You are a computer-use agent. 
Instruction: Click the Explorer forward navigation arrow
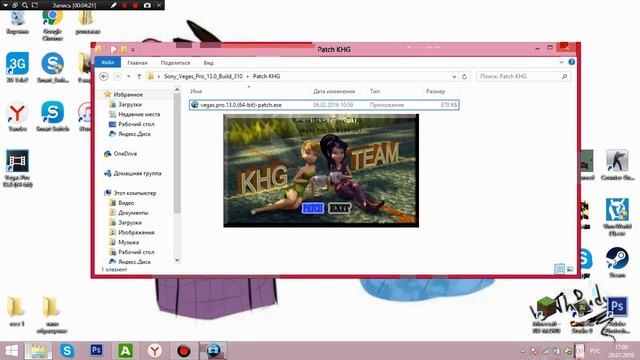[117, 76]
